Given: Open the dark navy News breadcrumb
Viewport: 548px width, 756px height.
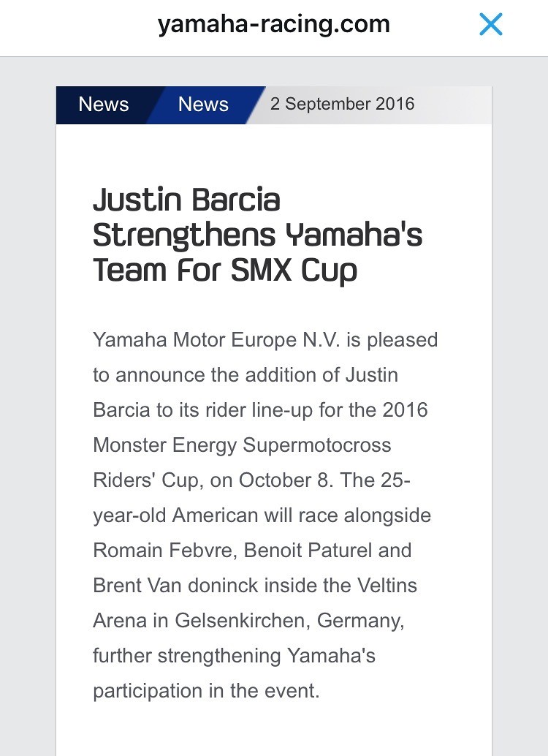Looking at the screenshot, I should click(x=104, y=104).
